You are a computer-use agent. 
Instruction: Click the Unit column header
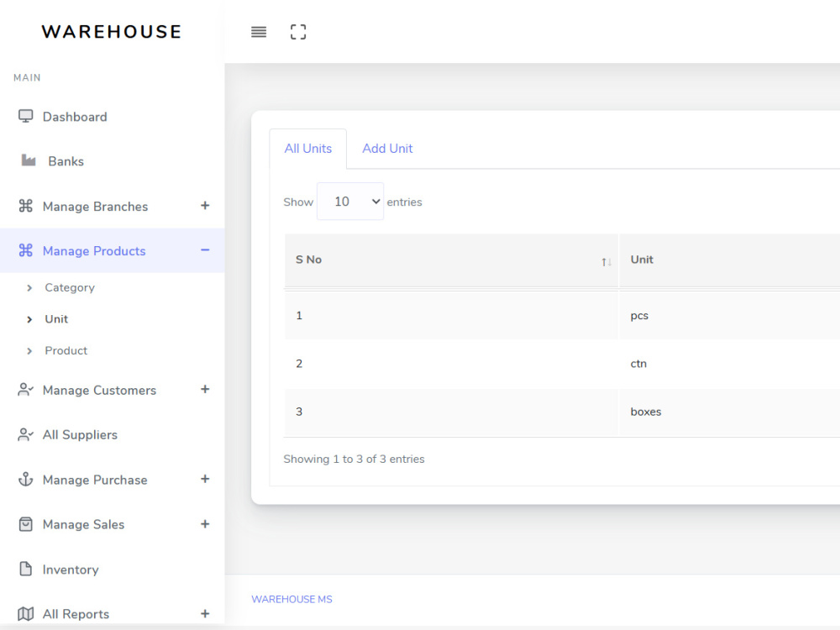[642, 260]
